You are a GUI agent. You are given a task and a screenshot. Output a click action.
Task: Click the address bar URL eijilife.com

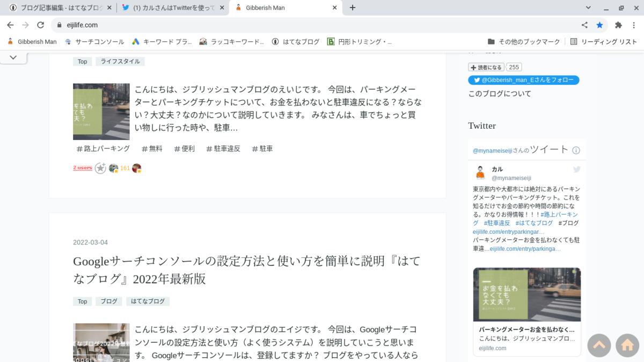(x=83, y=25)
